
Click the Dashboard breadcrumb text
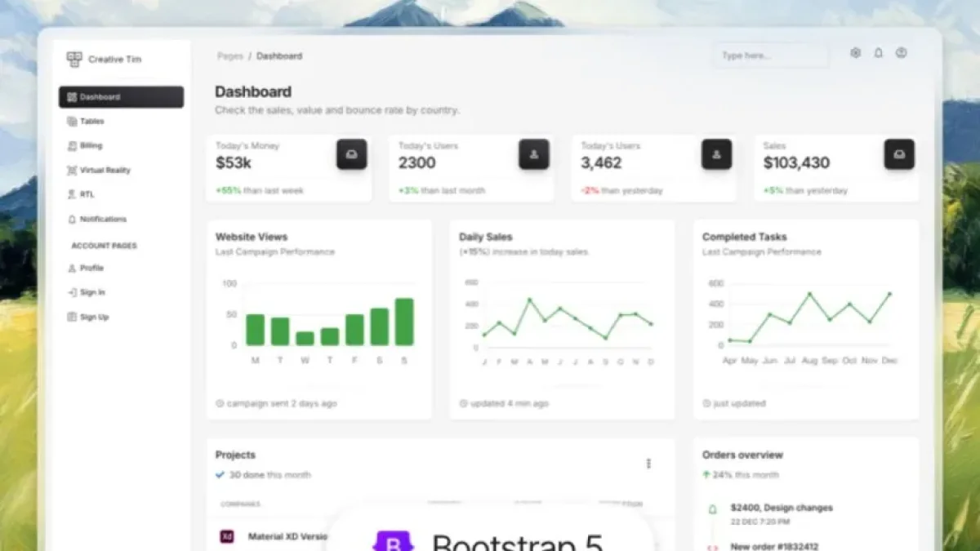point(279,56)
